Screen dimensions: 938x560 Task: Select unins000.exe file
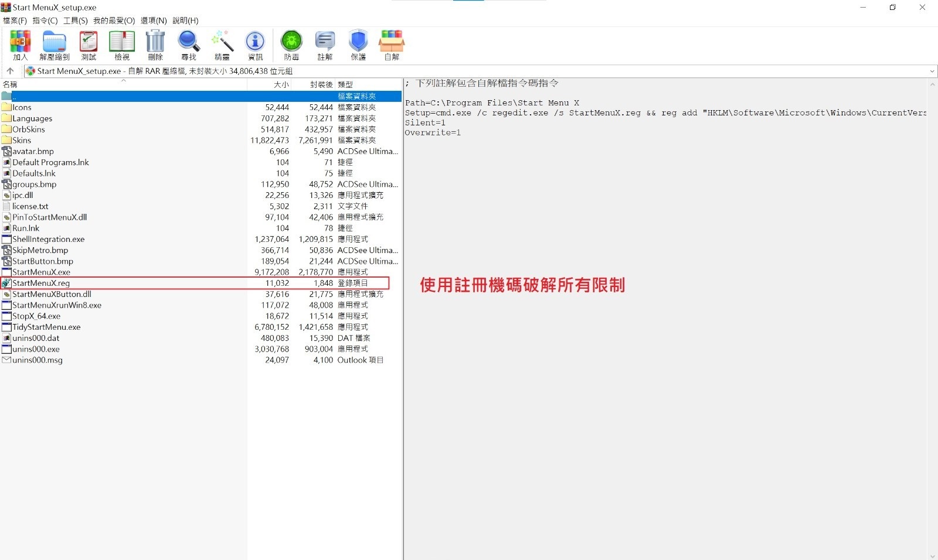[201, 349]
